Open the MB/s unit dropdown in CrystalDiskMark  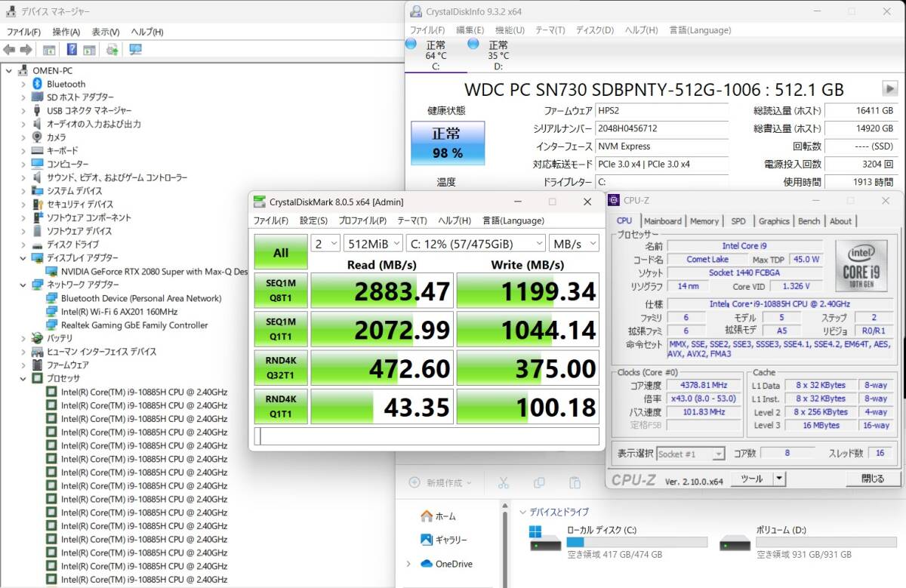(x=575, y=243)
